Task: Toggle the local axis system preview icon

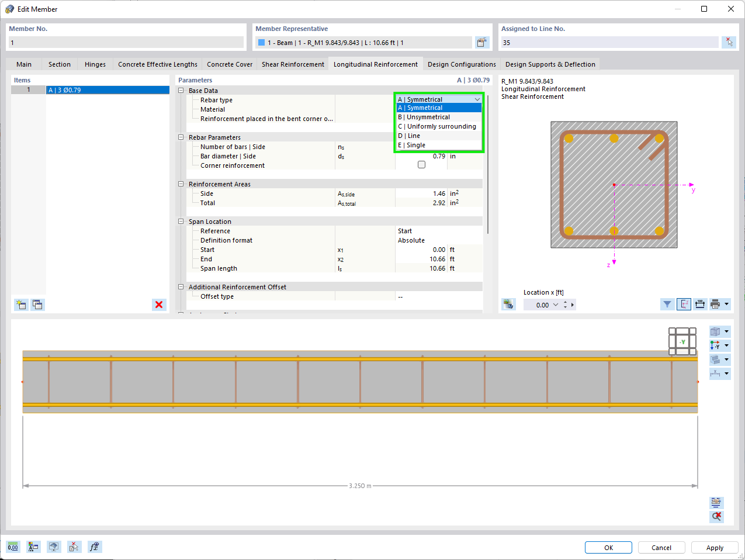Action: click(x=684, y=304)
